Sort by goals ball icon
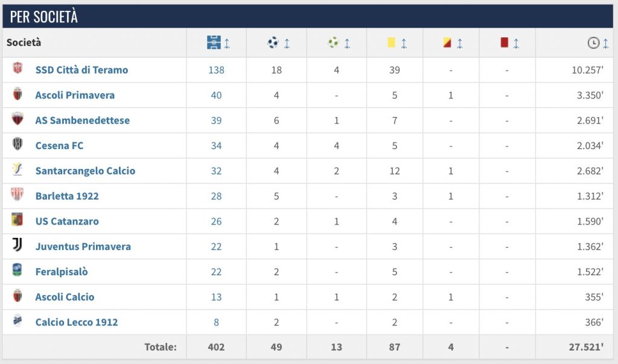Screen dimensions: 618x364 273,43
